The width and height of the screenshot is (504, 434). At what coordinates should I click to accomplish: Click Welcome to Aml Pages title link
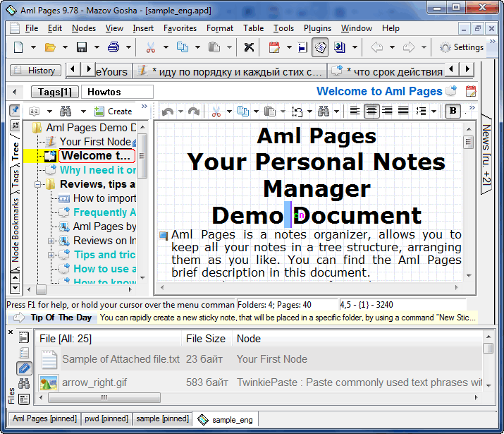pos(379,91)
